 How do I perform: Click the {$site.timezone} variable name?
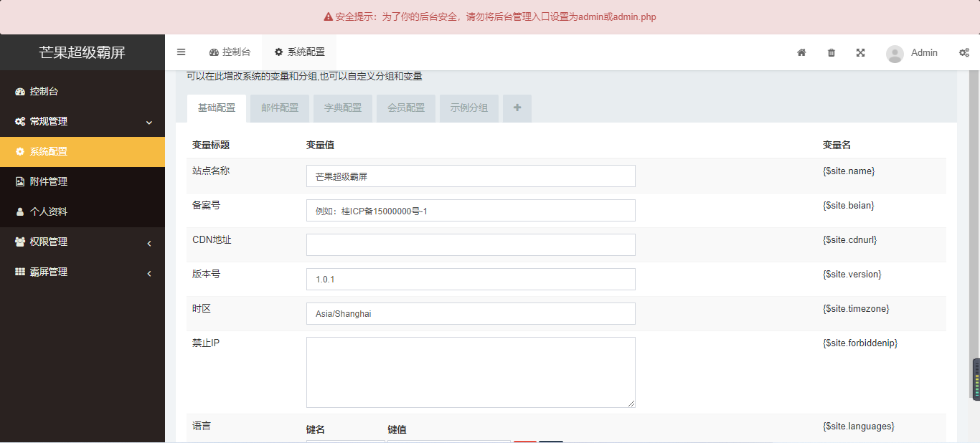856,309
